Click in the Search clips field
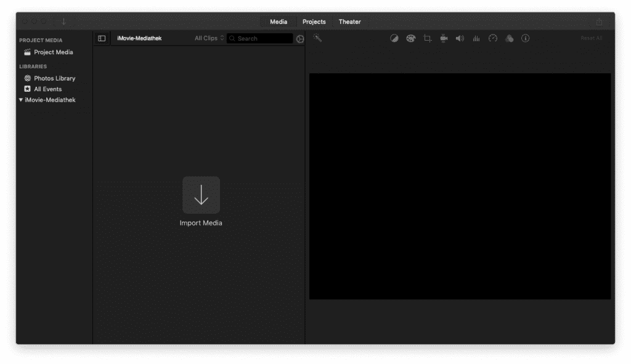The width and height of the screenshot is (631, 364). point(260,38)
